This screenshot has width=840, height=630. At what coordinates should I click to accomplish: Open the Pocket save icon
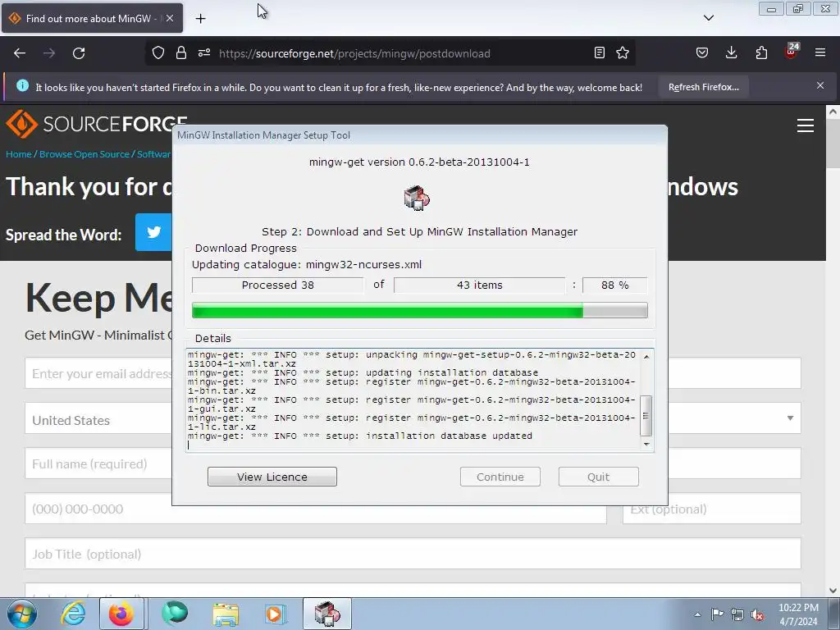(702, 53)
